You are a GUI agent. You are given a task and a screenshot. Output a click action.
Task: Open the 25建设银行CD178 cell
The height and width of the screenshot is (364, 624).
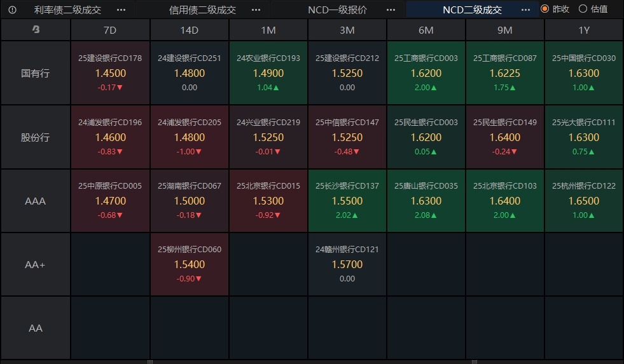pyautogui.click(x=110, y=72)
